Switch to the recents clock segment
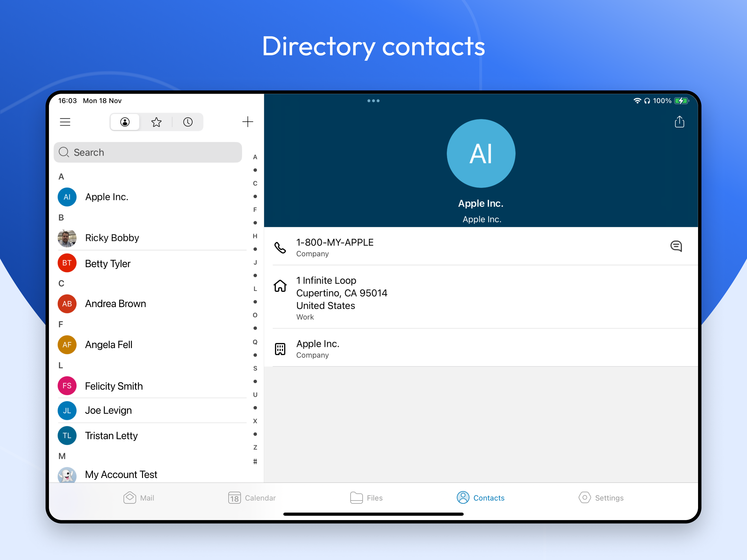 188,122
